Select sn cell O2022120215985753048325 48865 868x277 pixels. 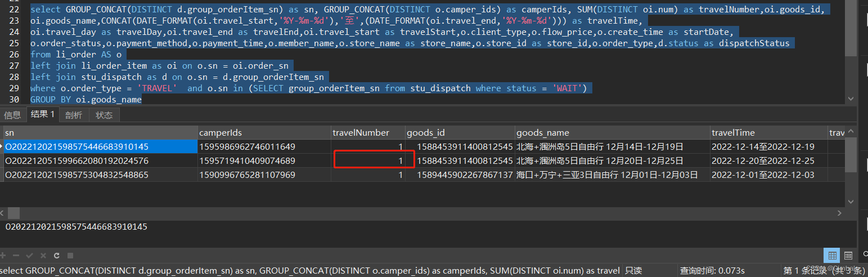(100, 175)
